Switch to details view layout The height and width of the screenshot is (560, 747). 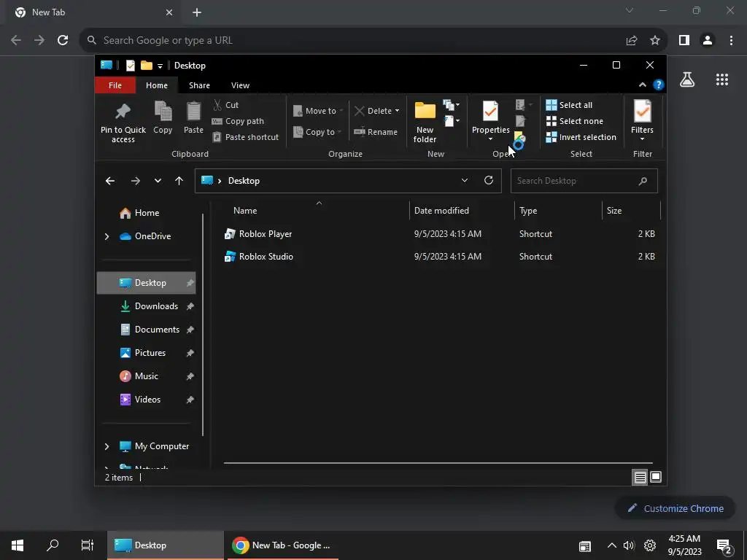coord(640,477)
